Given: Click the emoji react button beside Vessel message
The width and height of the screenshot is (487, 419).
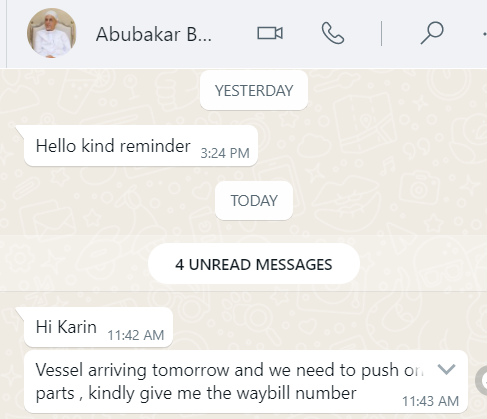Looking at the screenshot, I should click(482, 381).
